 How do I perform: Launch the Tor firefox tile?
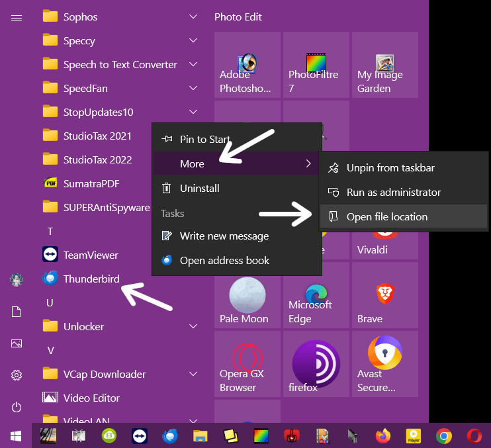(316, 364)
